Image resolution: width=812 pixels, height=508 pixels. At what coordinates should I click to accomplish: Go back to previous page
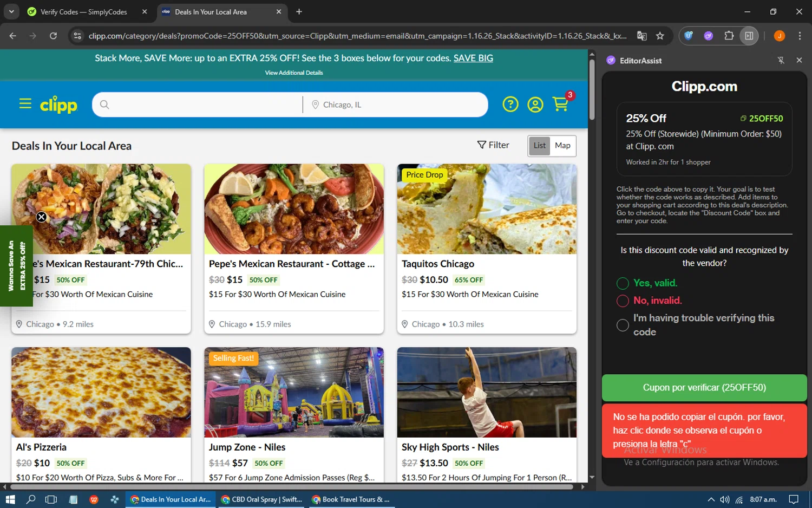(x=13, y=36)
